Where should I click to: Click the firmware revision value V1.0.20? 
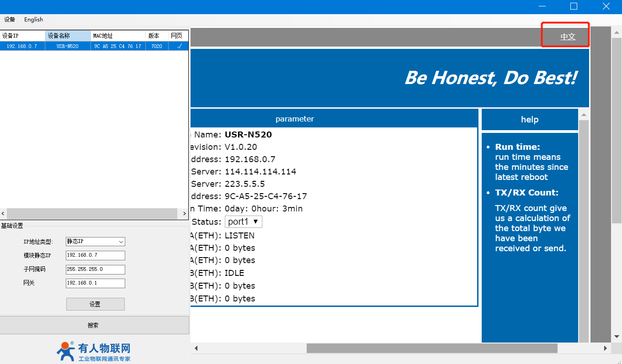tap(241, 147)
